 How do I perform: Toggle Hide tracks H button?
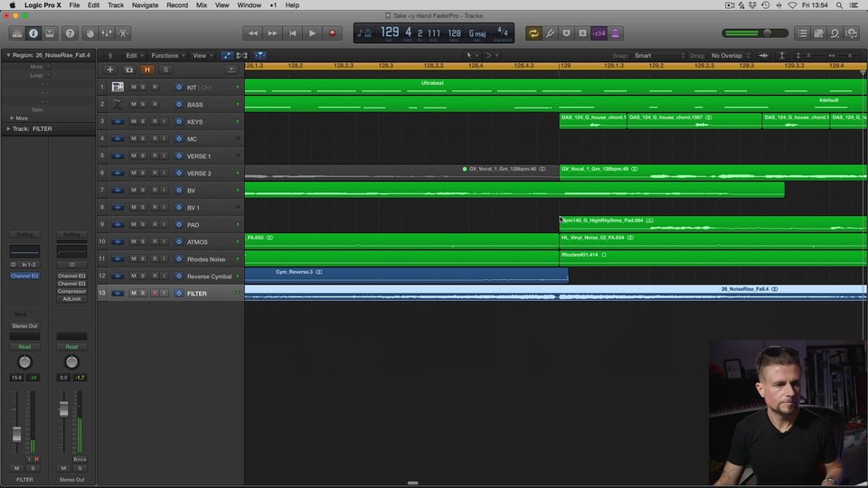click(147, 70)
